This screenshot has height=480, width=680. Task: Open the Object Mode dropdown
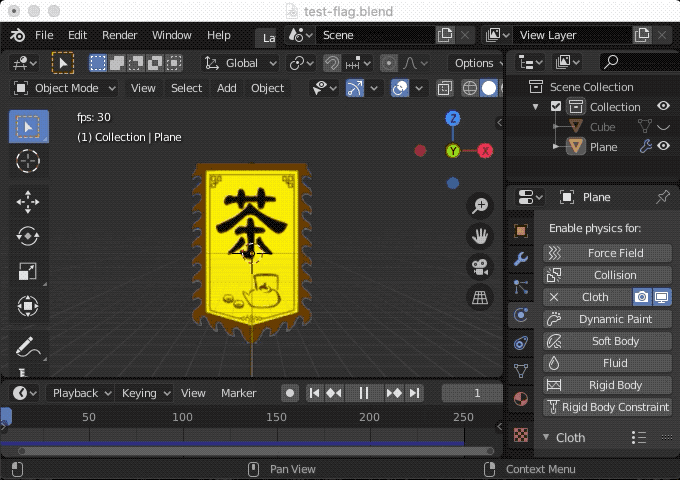(65, 88)
